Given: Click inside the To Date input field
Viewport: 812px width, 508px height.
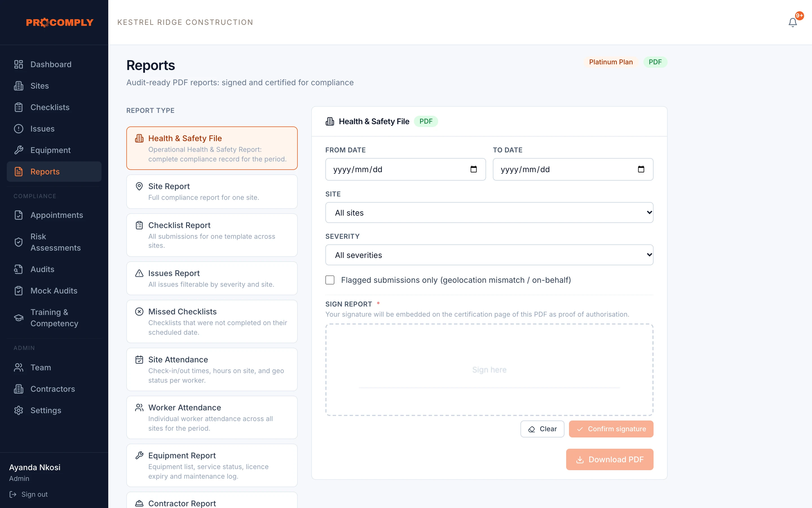Looking at the screenshot, I should point(573,169).
